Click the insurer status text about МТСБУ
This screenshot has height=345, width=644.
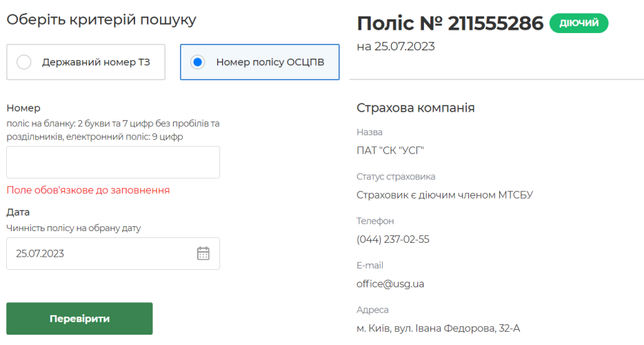point(445,195)
